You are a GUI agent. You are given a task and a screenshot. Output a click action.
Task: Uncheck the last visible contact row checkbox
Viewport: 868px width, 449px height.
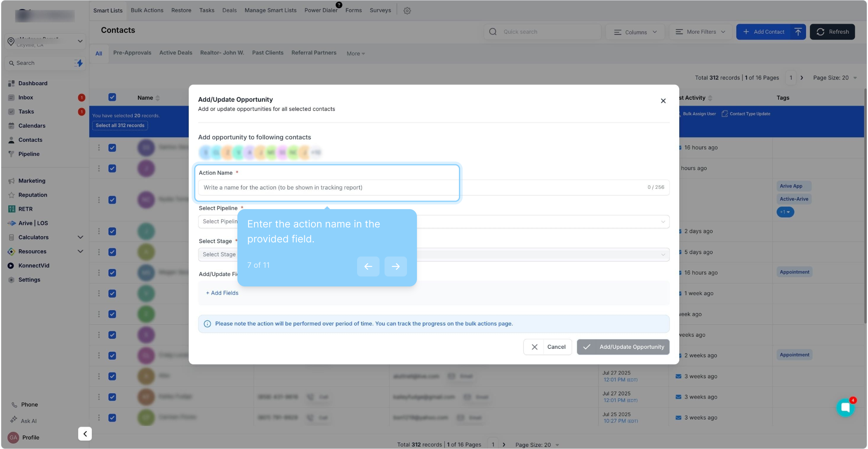(x=112, y=418)
